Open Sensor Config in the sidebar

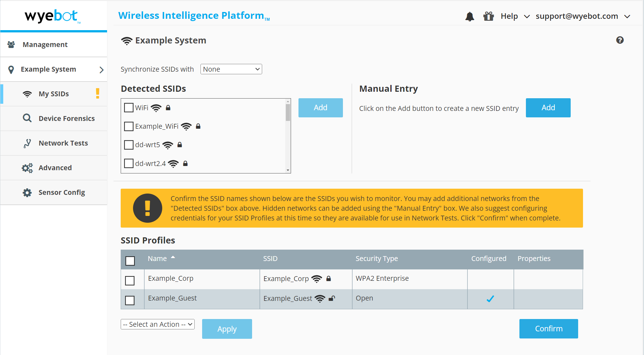(54, 193)
